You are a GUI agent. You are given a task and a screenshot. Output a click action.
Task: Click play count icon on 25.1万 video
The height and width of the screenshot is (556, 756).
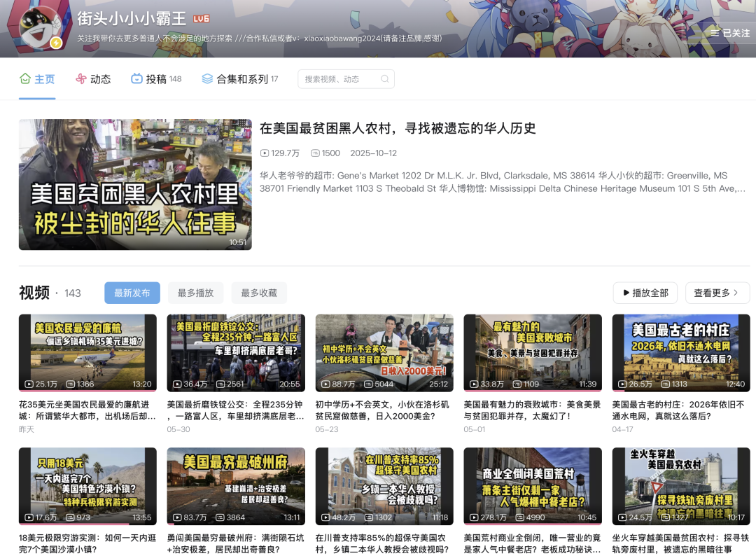[x=29, y=384]
